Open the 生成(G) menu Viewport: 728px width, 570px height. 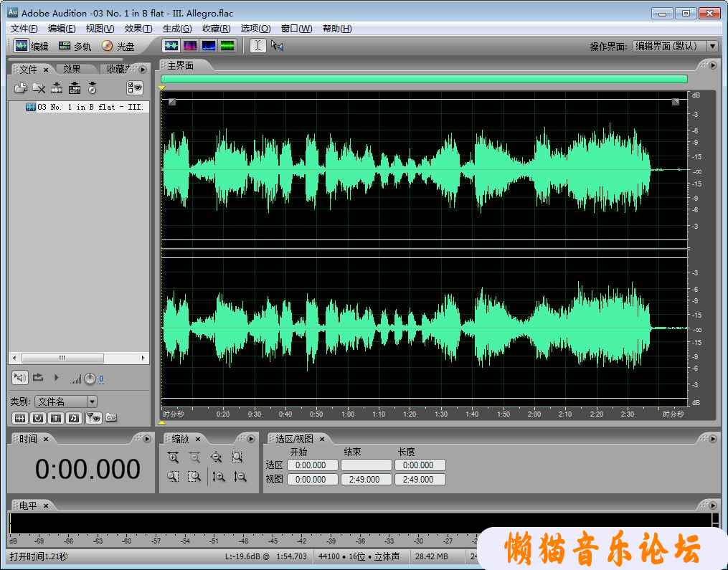(x=177, y=29)
